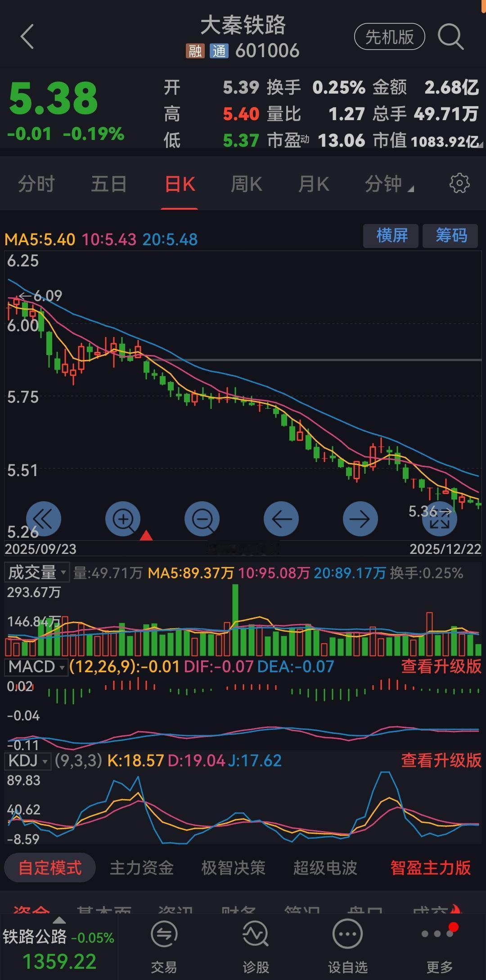
Task: Select 极智决策 decision mode
Action: pyautogui.click(x=233, y=868)
